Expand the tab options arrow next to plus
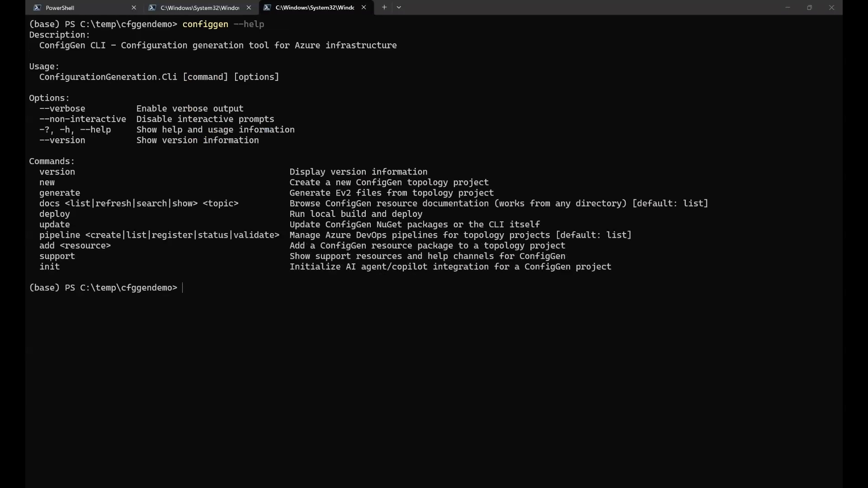The width and height of the screenshot is (868, 488). click(x=399, y=7)
